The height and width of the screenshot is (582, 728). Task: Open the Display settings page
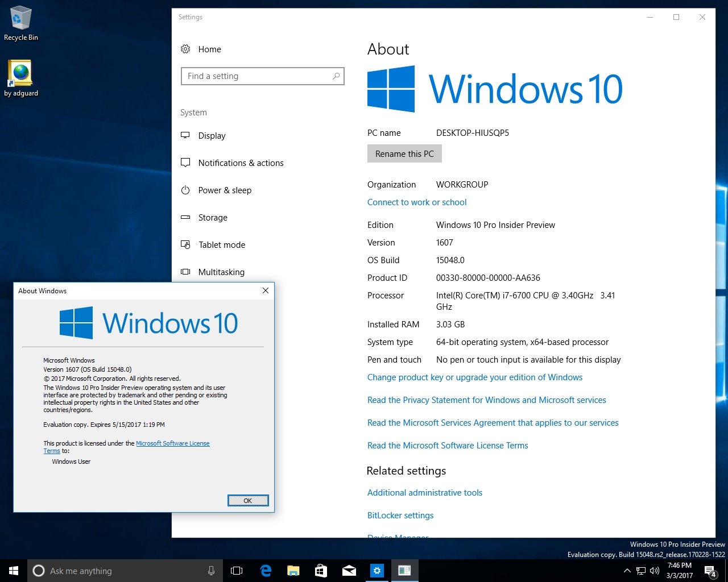point(212,136)
